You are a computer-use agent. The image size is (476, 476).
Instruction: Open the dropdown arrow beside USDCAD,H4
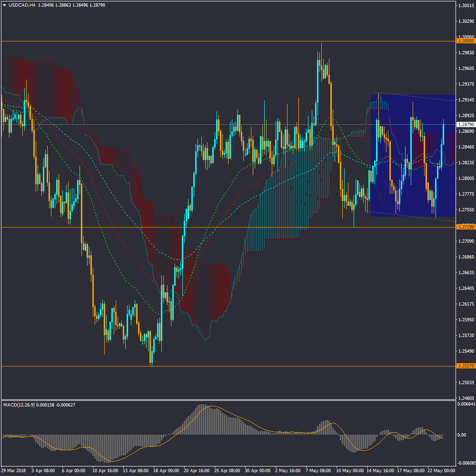(4, 5)
